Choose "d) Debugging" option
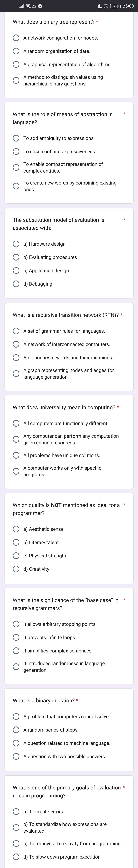The image size is (138, 868). coord(16,284)
